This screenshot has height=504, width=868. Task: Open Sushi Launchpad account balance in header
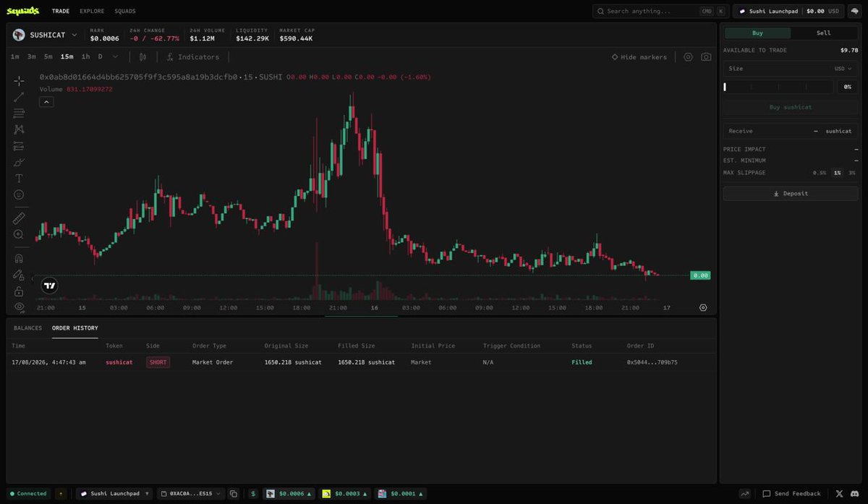[x=788, y=12]
